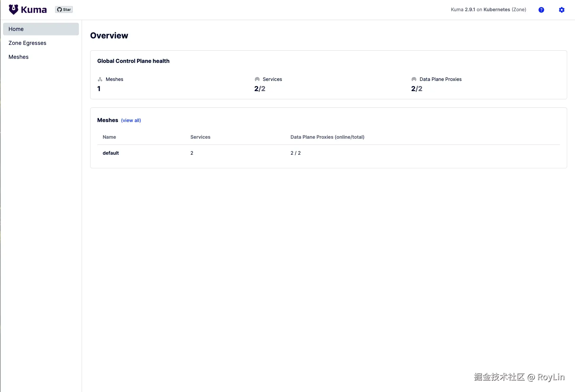Click the "view all" meshes link

[x=131, y=120]
